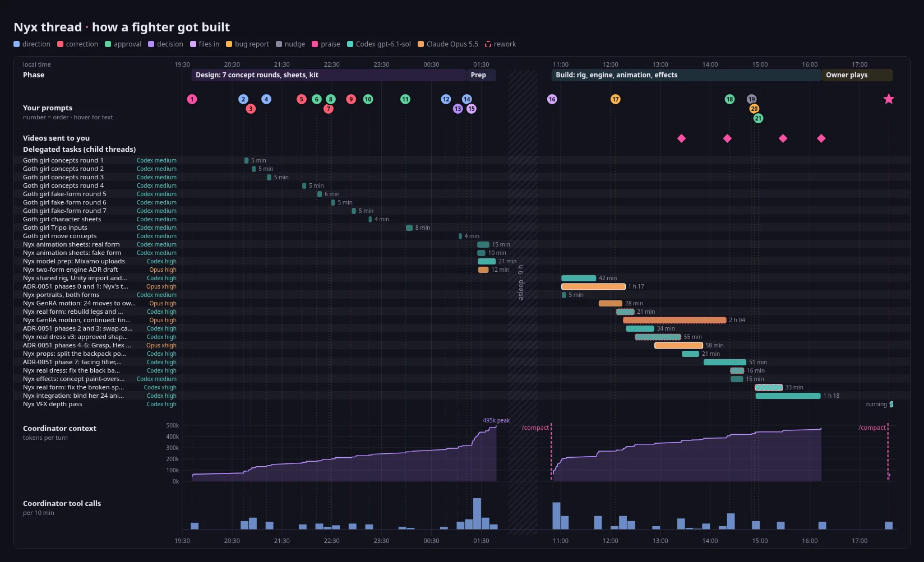The image size is (924, 562).
Task: Click the Prep phase bar
Action: [481, 75]
